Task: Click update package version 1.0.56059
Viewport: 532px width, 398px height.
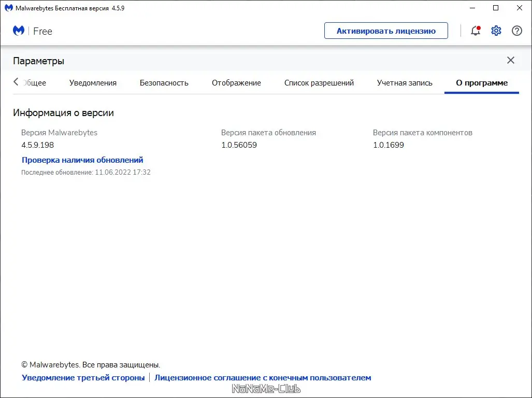Action: [x=239, y=145]
